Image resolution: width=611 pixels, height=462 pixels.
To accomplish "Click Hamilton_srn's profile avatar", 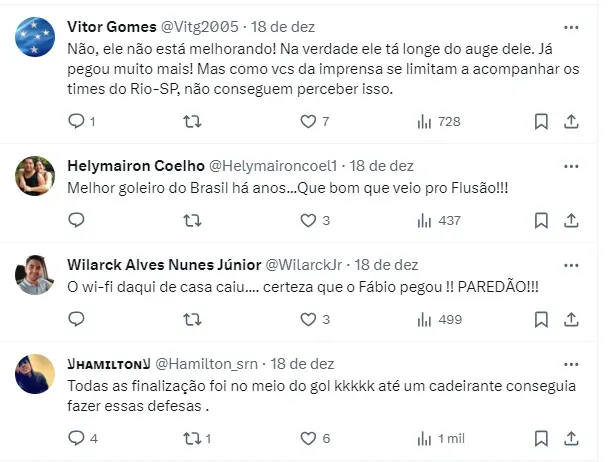I will [35, 373].
